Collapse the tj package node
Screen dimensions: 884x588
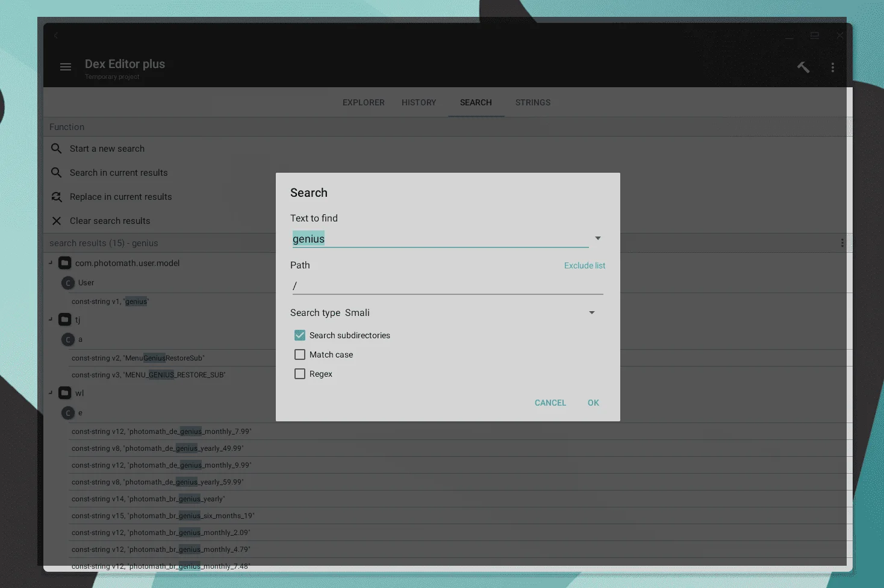(51, 320)
